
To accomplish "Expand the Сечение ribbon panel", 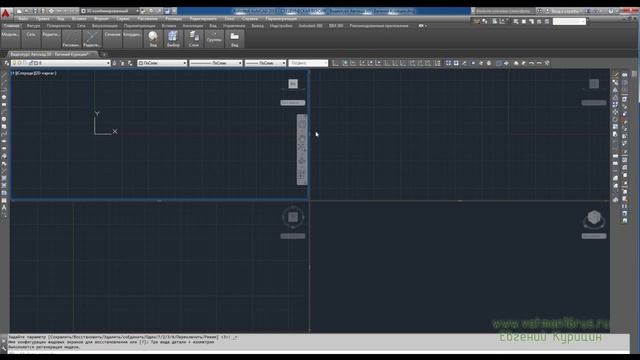I will (x=112, y=39).
